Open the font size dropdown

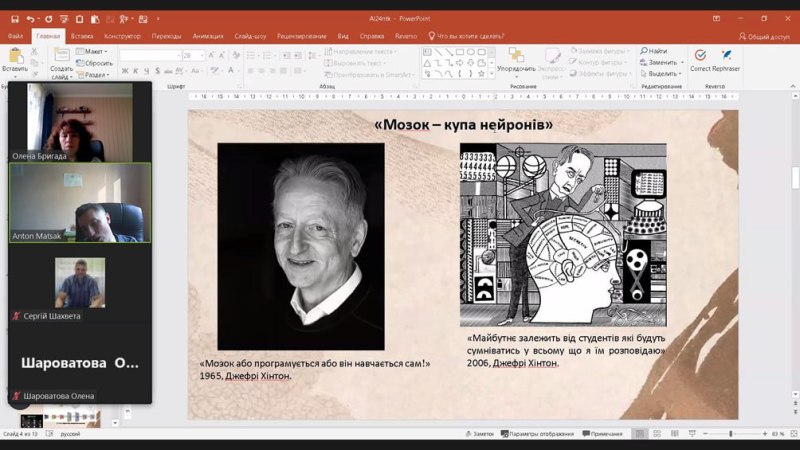coord(201,56)
